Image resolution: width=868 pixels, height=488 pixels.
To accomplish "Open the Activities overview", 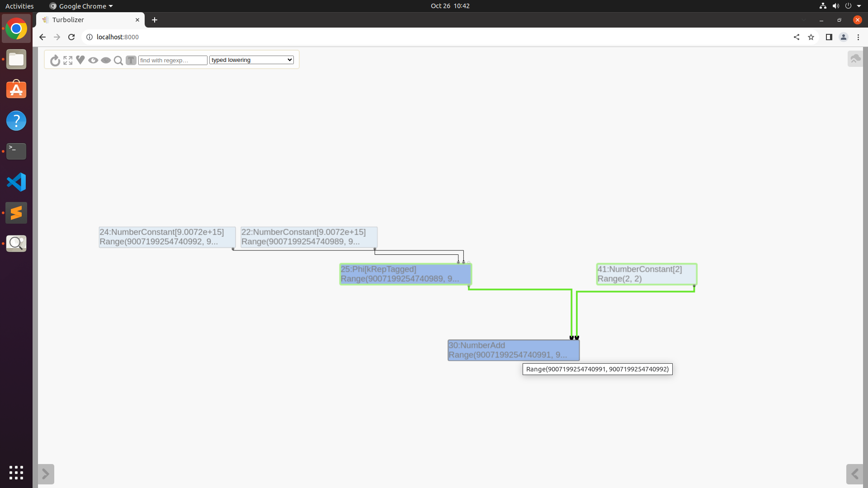I will coord(19,6).
